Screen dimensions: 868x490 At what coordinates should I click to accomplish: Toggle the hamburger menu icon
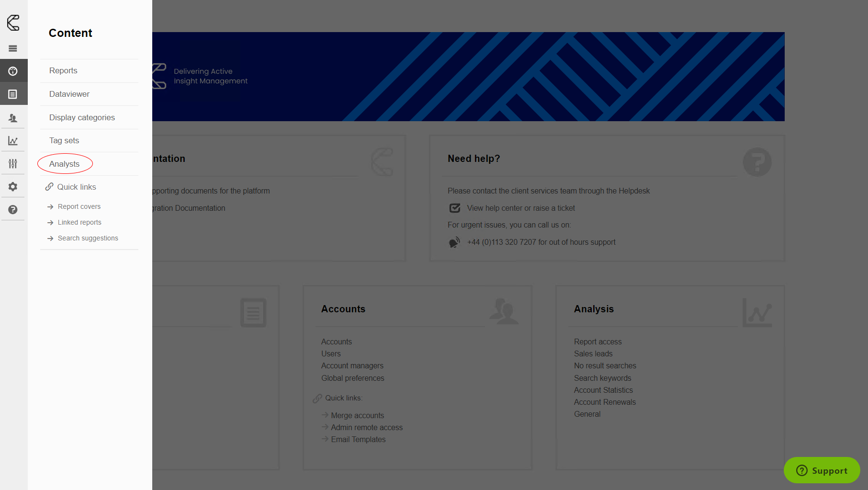[13, 48]
